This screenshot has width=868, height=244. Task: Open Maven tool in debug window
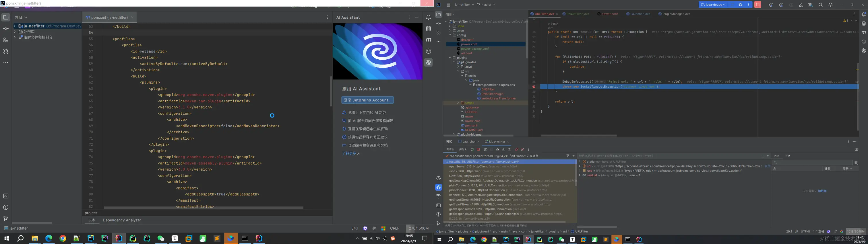tap(864, 33)
